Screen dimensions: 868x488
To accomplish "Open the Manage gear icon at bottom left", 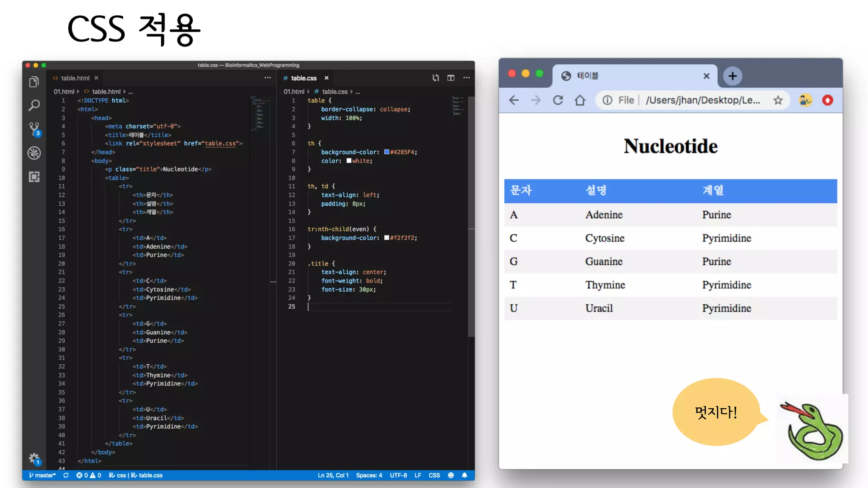I will [34, 458].
